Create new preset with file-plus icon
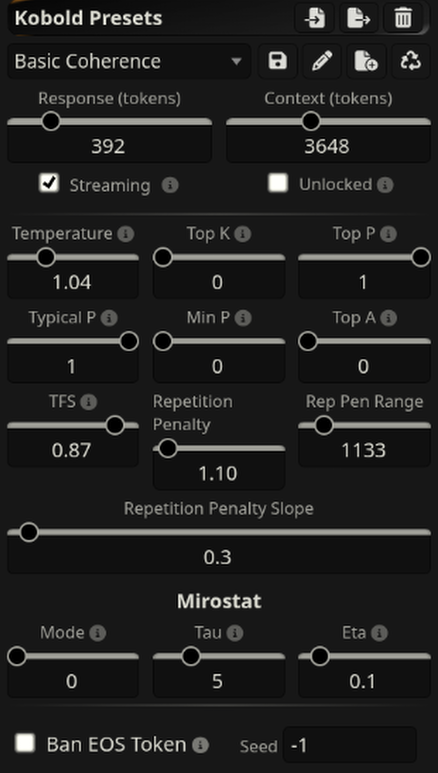 tap(366, 61)
